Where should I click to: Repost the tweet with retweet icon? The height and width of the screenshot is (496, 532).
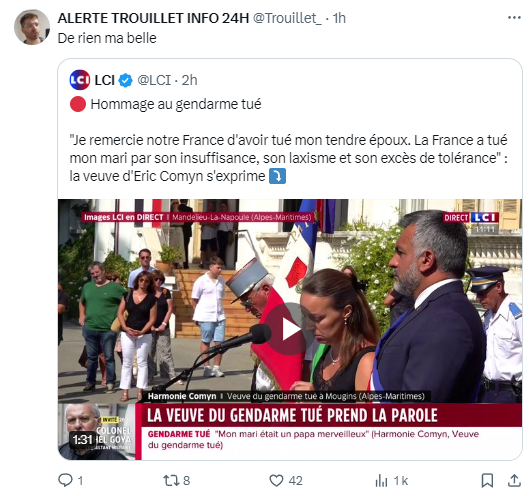tap(170, 480)
